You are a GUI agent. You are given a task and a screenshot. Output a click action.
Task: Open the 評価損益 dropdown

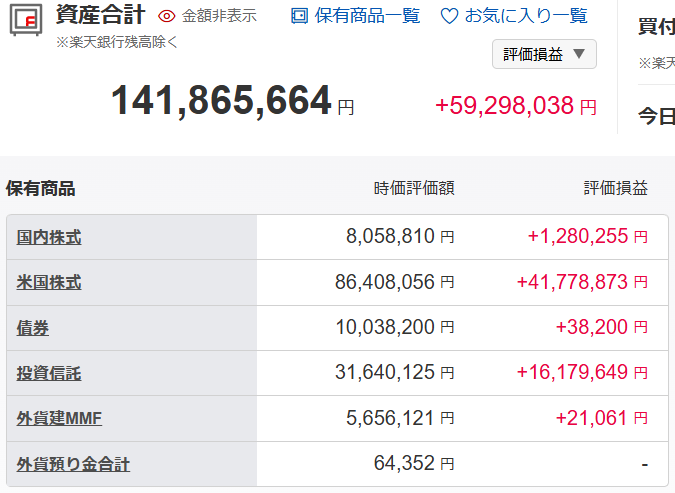coord(544,54)
